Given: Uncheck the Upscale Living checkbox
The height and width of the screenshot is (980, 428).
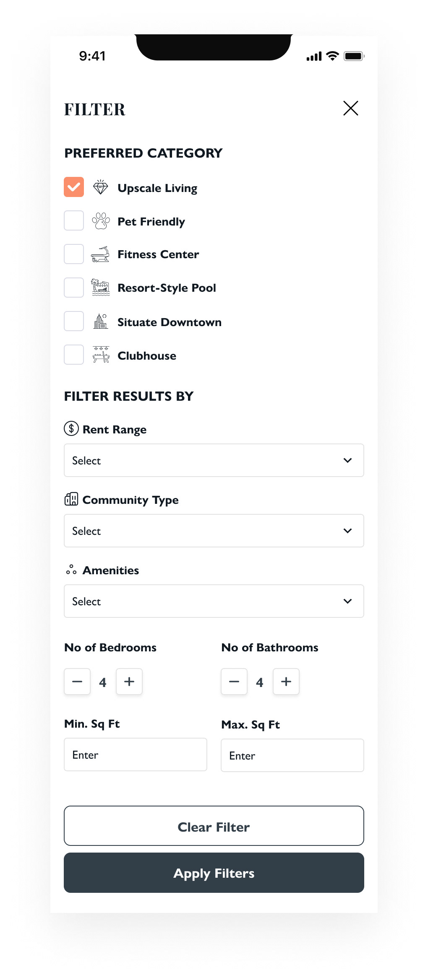Looking at the screenshot, I should pyautogui.click(x=74, y=187).
